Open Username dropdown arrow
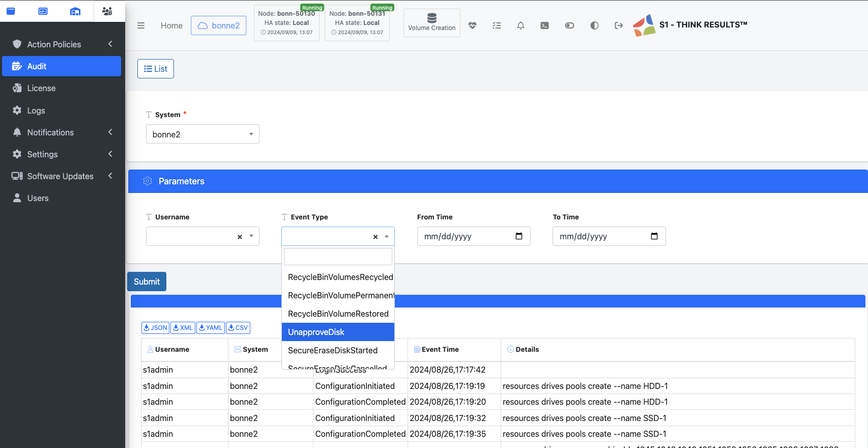868x448 pixels. [x=251, y=236]
